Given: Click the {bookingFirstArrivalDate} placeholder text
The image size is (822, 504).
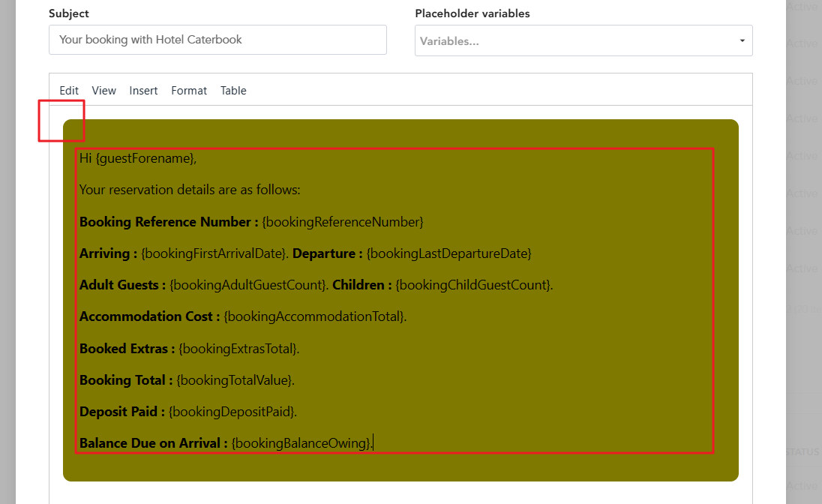Looking at the screenshot, I should tap(214, 253).
